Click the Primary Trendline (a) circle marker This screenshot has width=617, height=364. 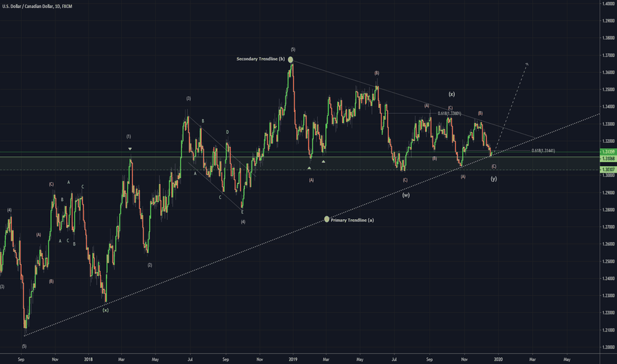326,219
